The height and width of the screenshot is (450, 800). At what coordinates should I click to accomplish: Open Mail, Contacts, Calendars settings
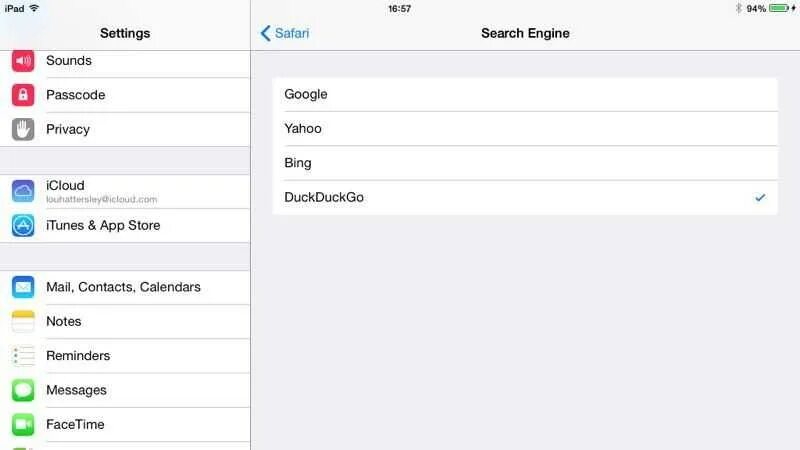(123, 287)
